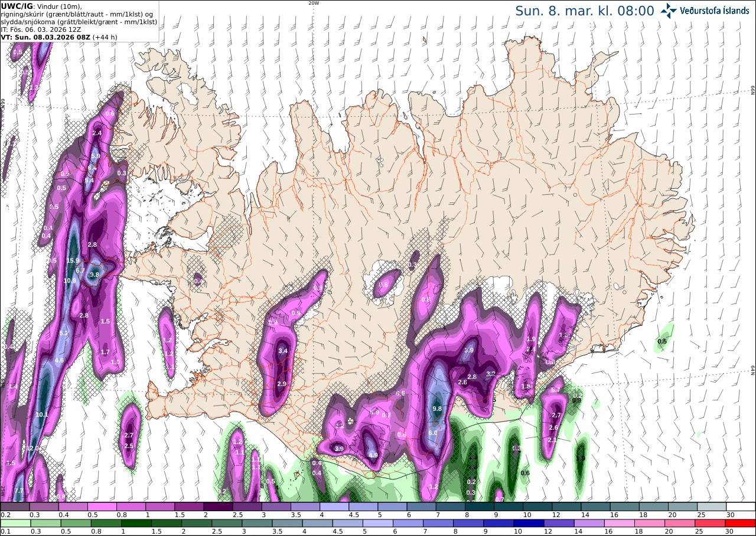Click the 10.1 precipitation value
Image resolution: width=756 pixels, height=536 pixels.
click(x=42, y=414)
